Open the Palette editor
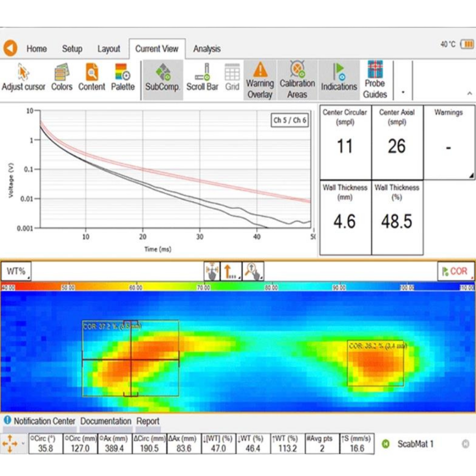The height and width of the screenshot is (476, 476). pos(123,78)
